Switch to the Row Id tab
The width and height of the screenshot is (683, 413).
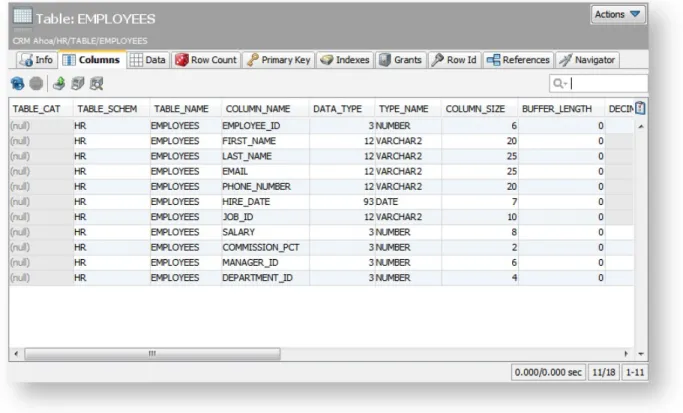[454, 60]
